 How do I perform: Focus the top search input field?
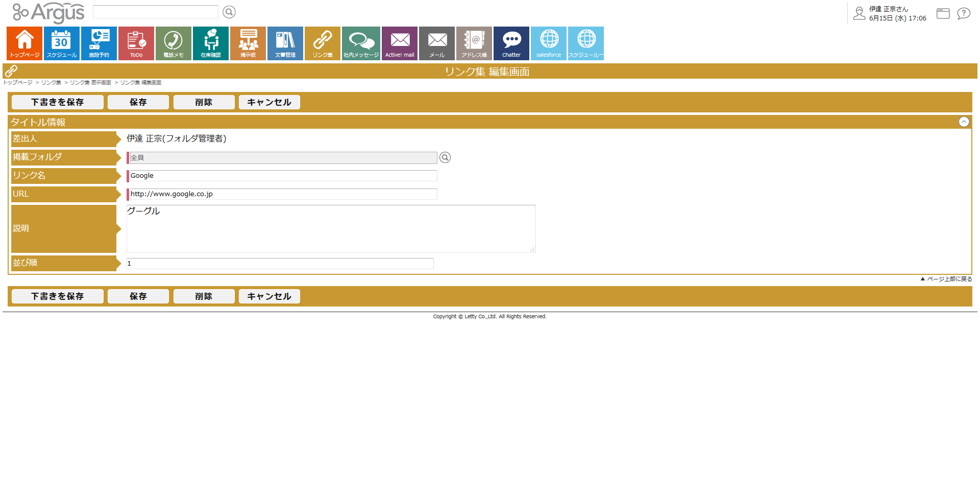[x=156, y=12]
